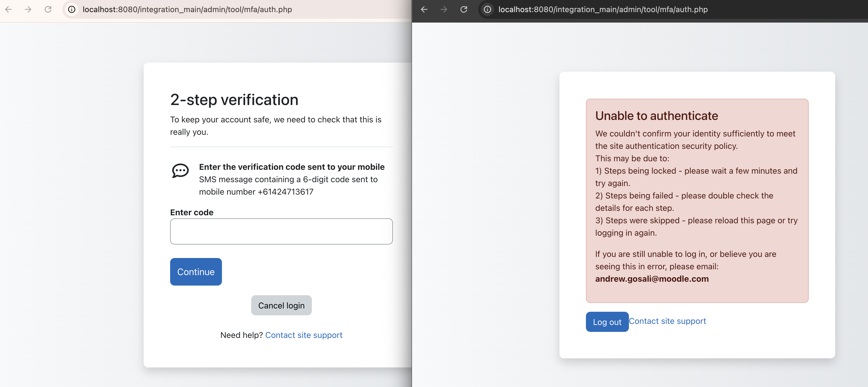
Task: Reload page in right dark browser window
Action: [464, 9]
